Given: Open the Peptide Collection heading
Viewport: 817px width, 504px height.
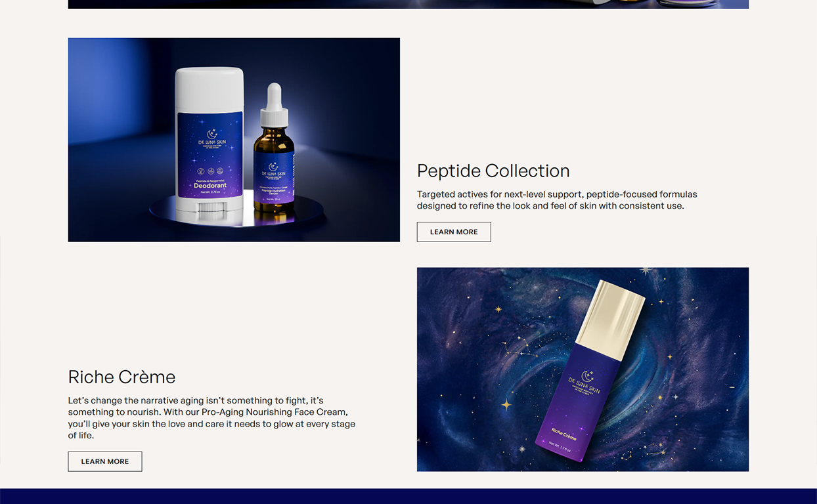Looking at the screenshot, I should pos(493,171).
